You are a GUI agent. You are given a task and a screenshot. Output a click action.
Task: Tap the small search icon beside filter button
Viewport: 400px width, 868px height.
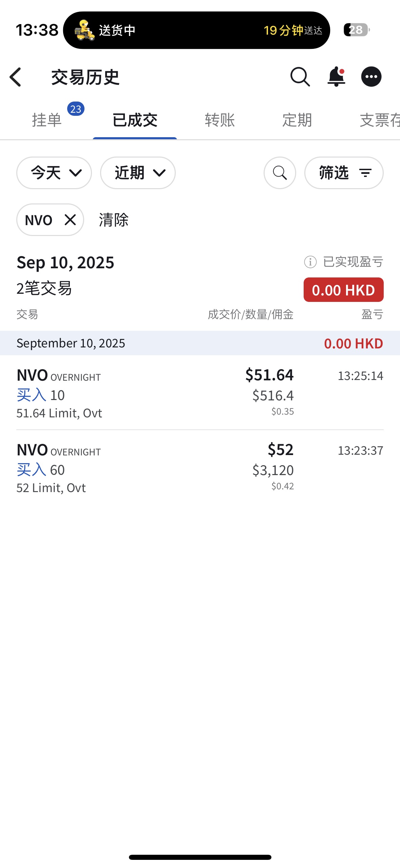click(280, 173)
